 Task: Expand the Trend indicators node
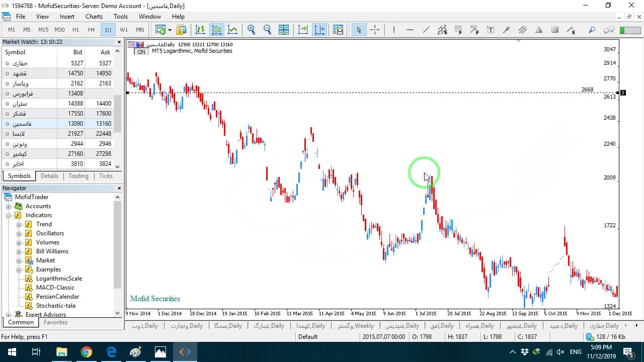coord(19,224)
